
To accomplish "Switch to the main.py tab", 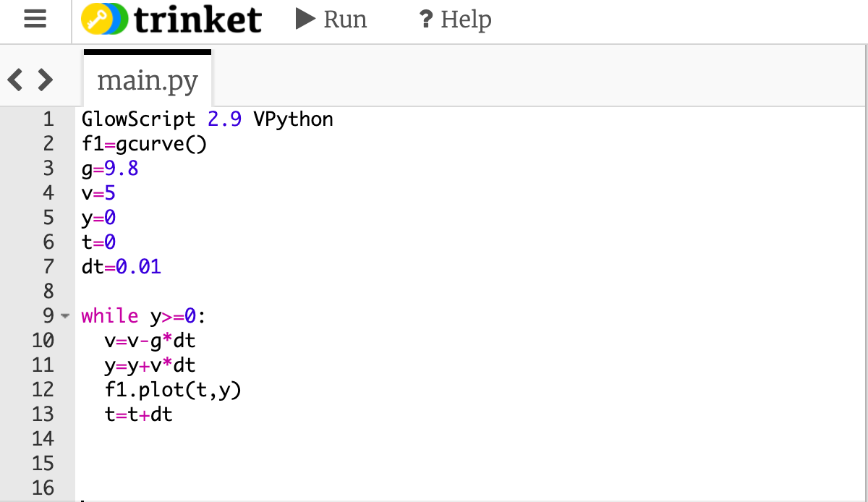I will pyautogui.click(x=147, y=81).
